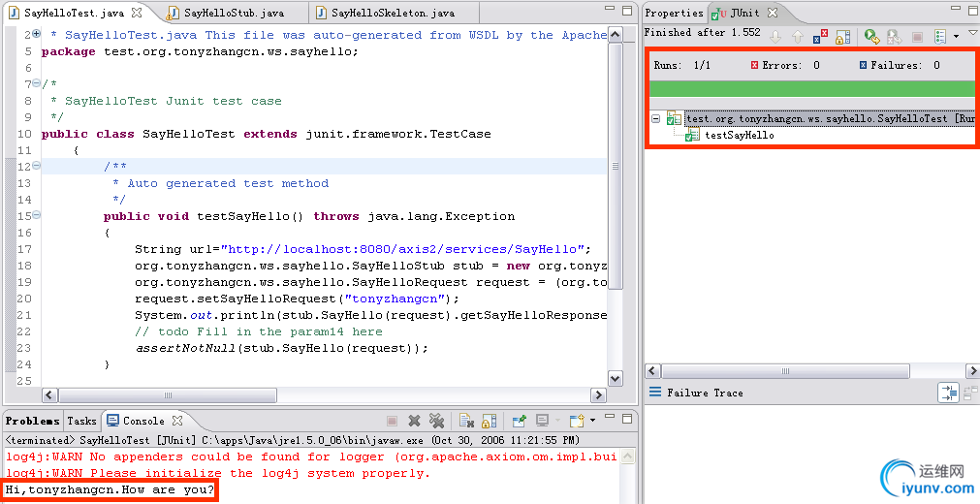Rerun test with failures first
This screenshot has height=504, width=980.
(895, 37)
